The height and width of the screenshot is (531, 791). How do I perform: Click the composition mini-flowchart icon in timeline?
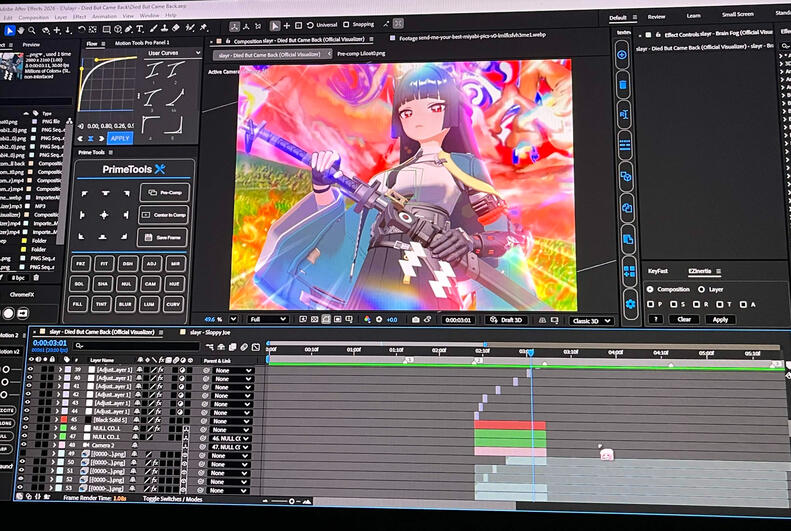[210, 346]
